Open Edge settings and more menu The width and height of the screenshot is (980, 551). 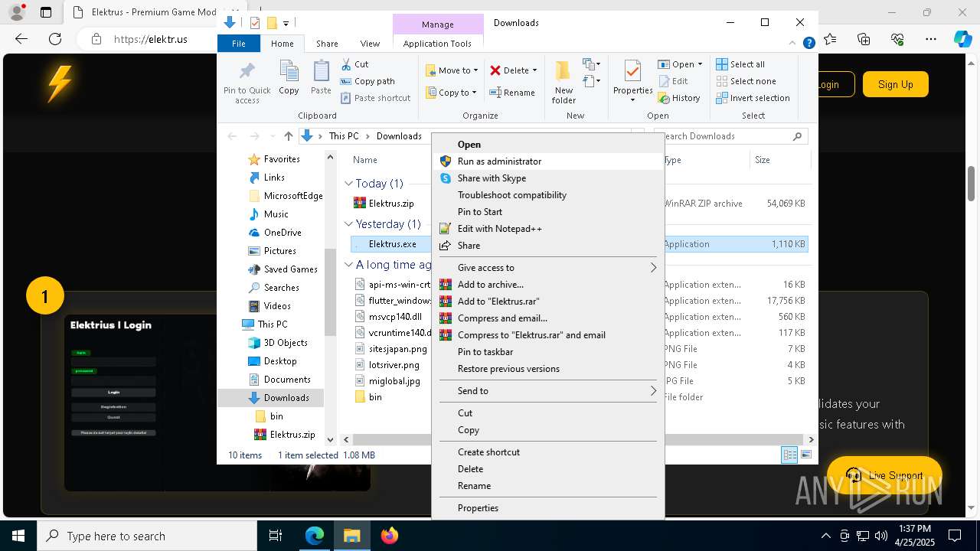click(x=930, y=39)
